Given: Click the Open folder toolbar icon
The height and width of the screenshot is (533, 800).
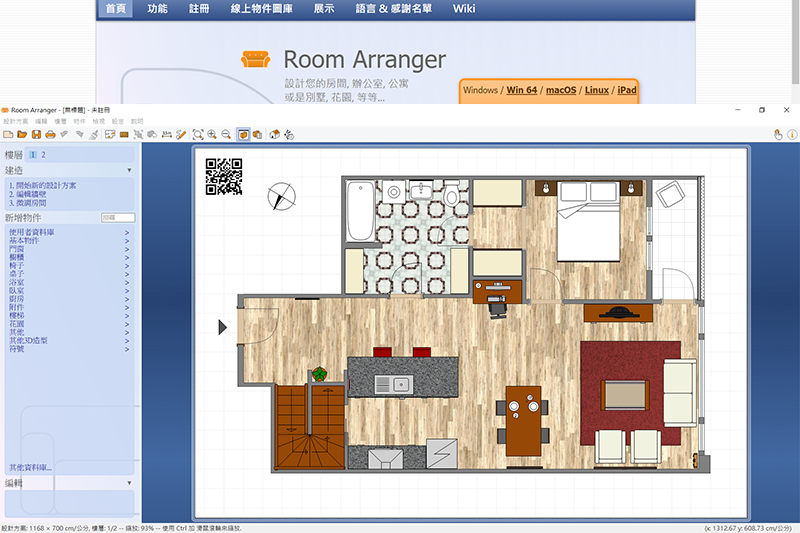Looking at the screenshot, I should coord(22,135).
